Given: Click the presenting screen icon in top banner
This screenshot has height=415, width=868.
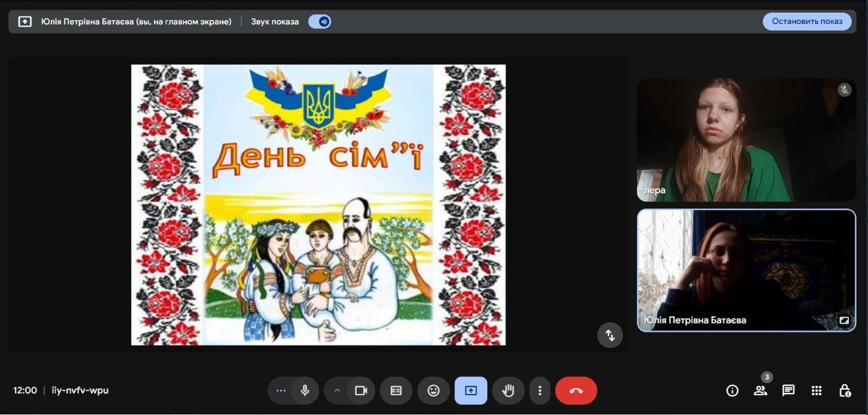Looking at the screenshot, I should 25,22.
